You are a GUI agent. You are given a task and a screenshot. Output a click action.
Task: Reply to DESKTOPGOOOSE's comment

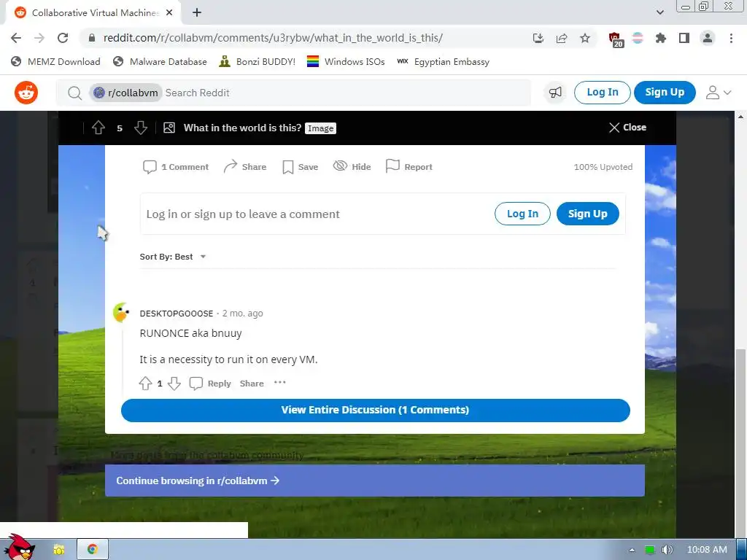pyautogui.click(x=210, y=384)
